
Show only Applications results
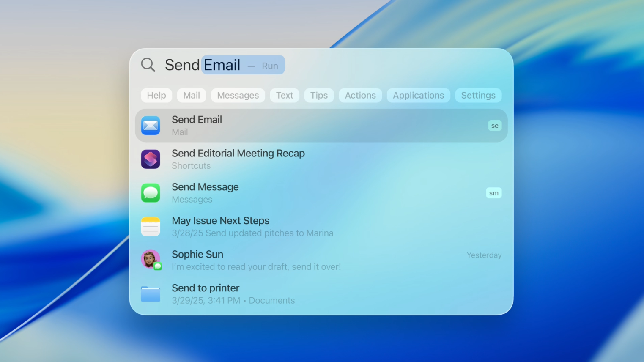pyautogui.click(x=418, y=96)
